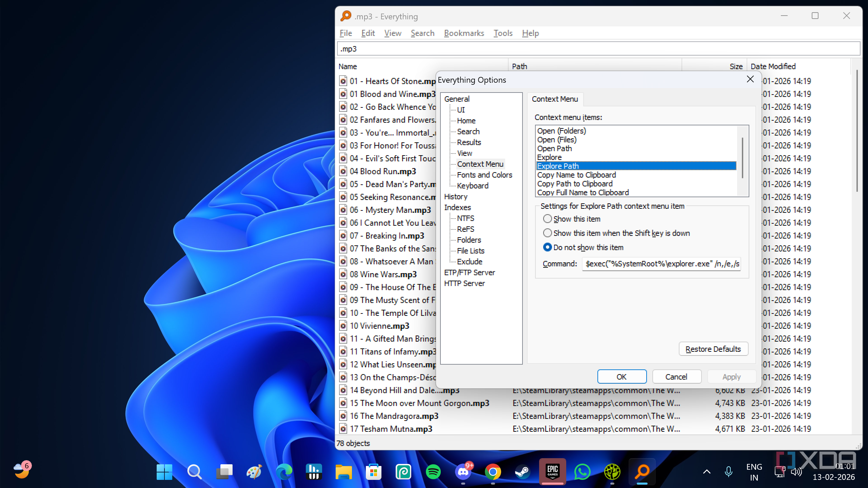Image resolution: width=868 pixels, height=488 pixels.
Task: Open the Bookmarks menu
Action: 464,33
